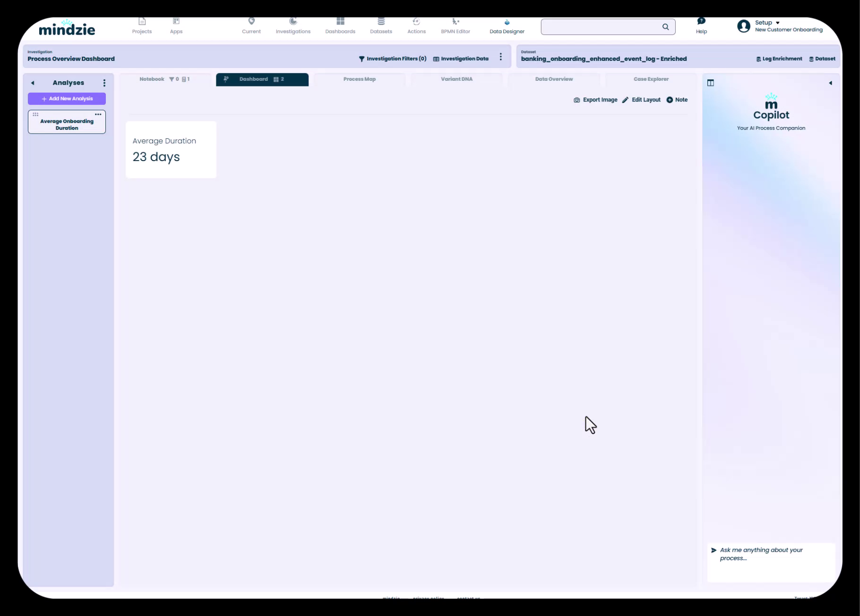Image resolution: width=860 pixels, height=616 pixels.
Task: Click the Edit Layout button
Action: click(641, 100)
